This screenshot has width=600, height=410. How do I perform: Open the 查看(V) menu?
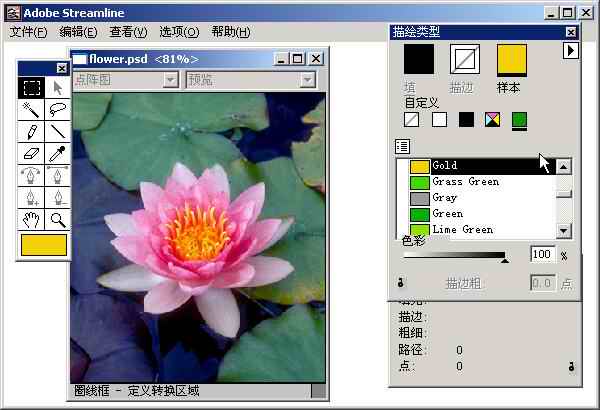point(128,32)
